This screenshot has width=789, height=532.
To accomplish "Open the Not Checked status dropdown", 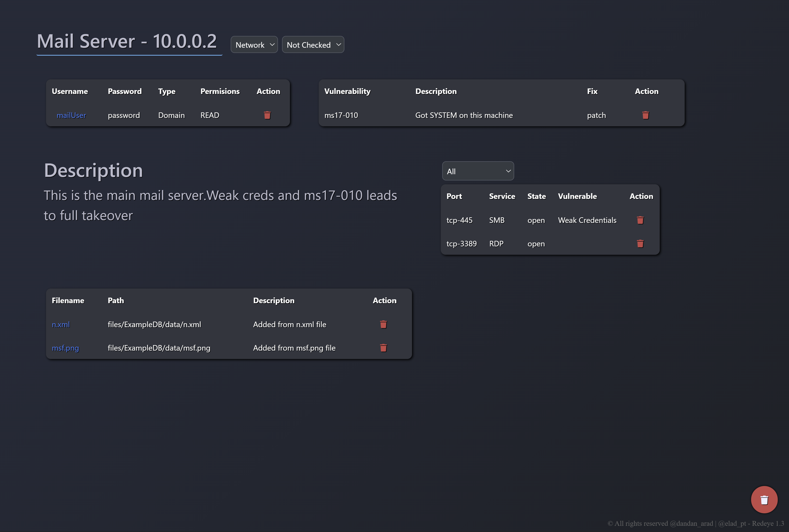I will (x=313, y=45).
